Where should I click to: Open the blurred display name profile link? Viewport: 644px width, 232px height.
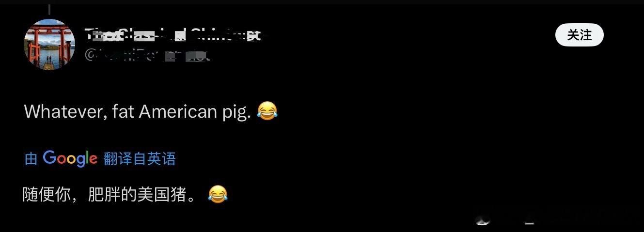point(173,35)
